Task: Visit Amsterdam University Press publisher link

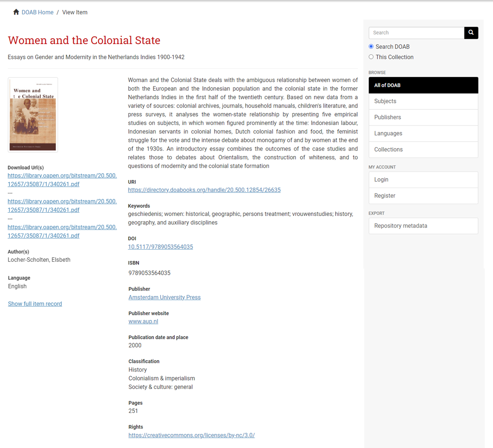Action: [x=165, y=297]
